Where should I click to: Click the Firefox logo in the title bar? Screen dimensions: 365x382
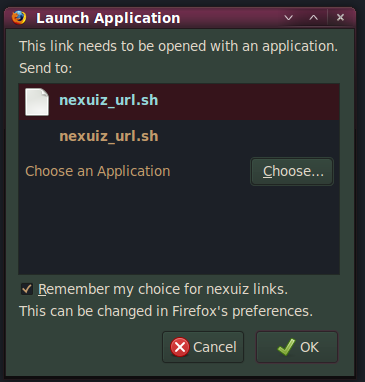click(x=19, y=18)
